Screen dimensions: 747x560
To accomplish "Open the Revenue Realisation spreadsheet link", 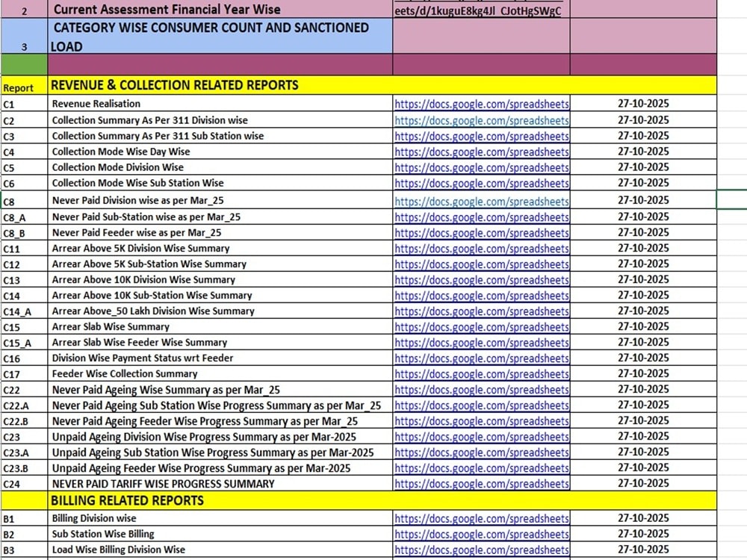I will click(482, 104).
